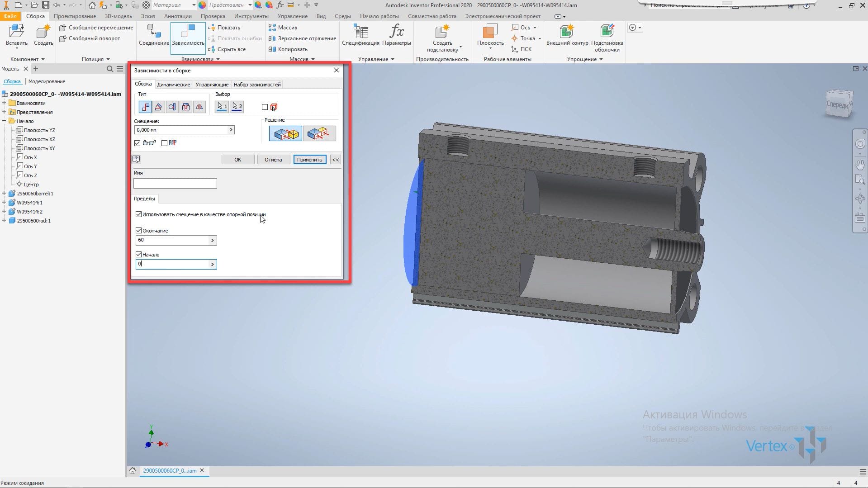
Task: Collapse dialog with << button
Action: 336,160
